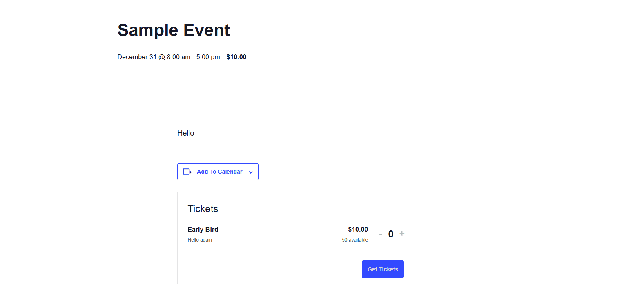Expand the Add To Calendar chevron
The height and width of the screenshot is (284, 644).
click(x=251, y=172)
